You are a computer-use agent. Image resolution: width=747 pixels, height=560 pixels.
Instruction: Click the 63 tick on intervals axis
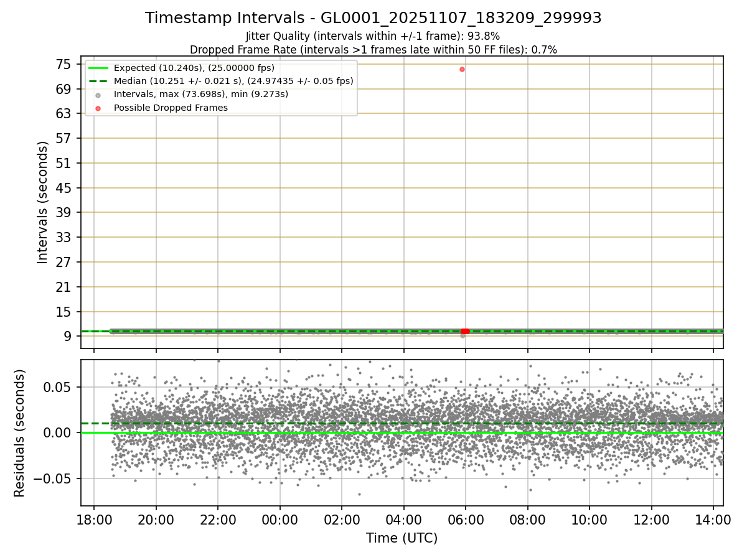[x=63, y=113]
